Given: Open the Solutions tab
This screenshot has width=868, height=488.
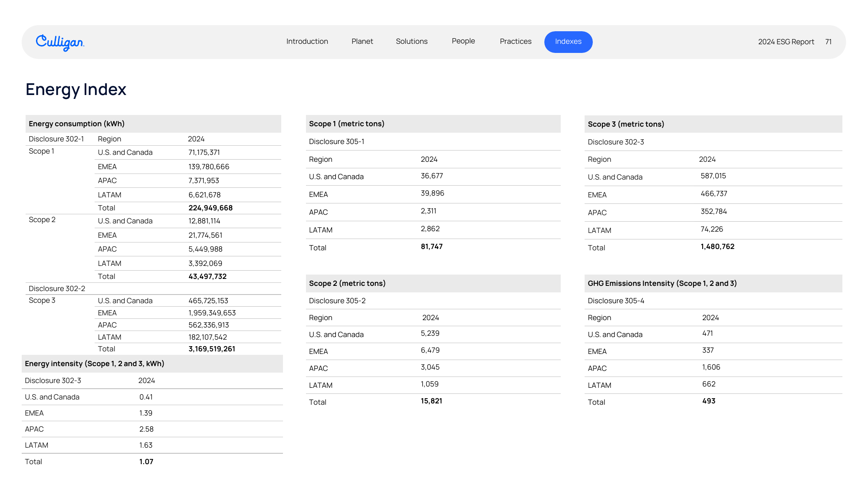Looking at the screenshot, I should point(411,42).
